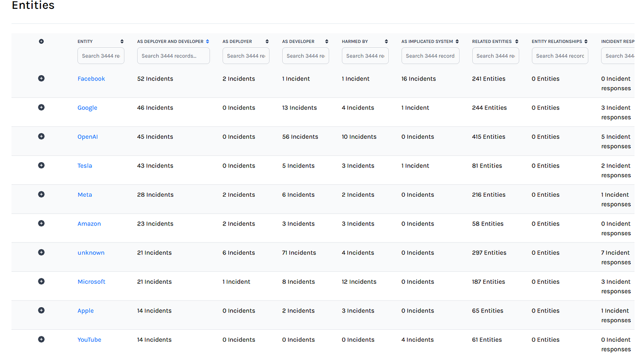Select OpenAI's 415 Entities cell
Screen dimensions: 644x358
click(488, 137)
